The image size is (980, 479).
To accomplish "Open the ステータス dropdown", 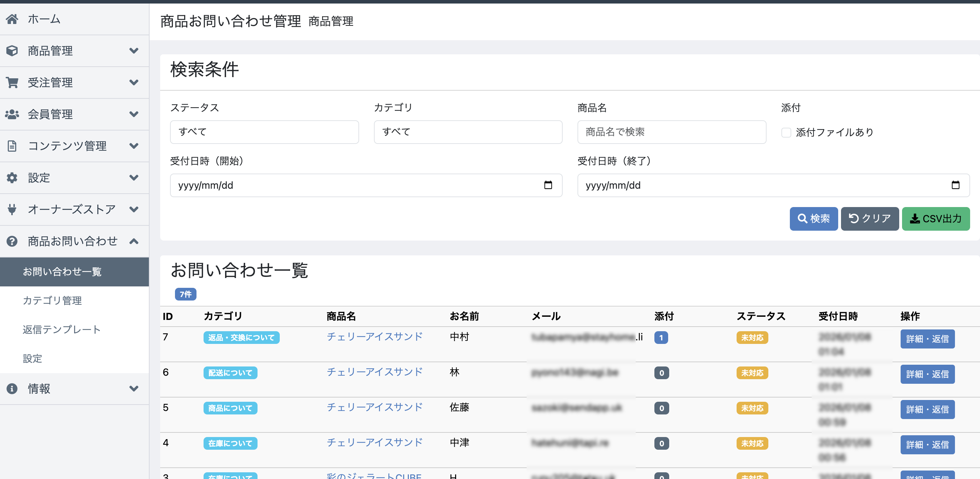I will point(264,132).
